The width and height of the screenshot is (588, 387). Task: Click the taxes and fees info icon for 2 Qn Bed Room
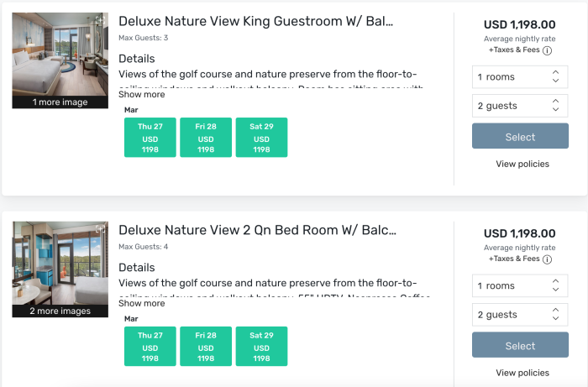click(x=547, y=259)
